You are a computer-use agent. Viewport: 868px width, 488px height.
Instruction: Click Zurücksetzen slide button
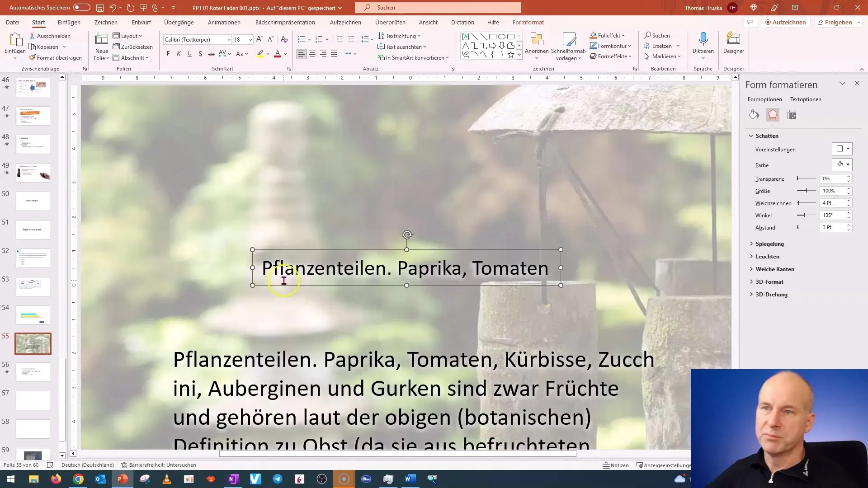(x=133, y=47)
